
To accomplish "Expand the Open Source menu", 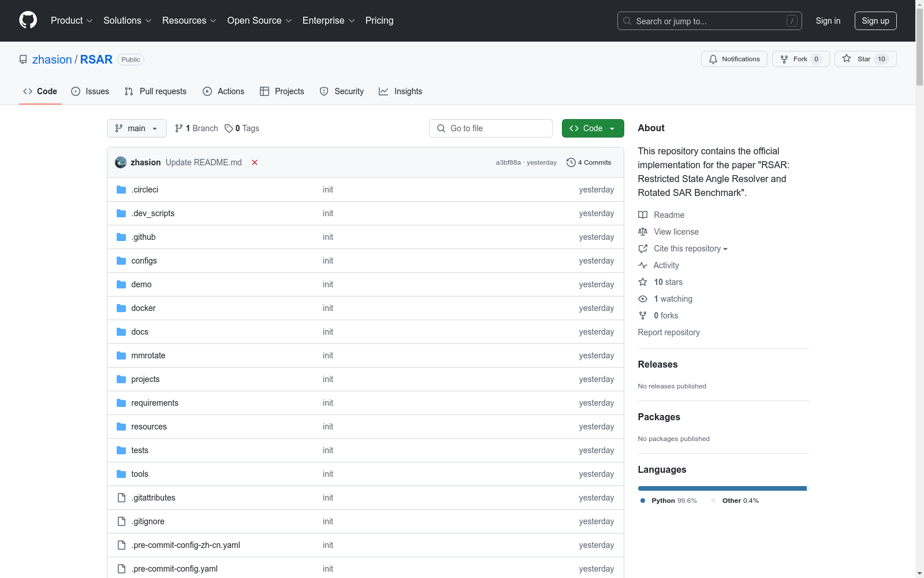I will coord(260,20).
